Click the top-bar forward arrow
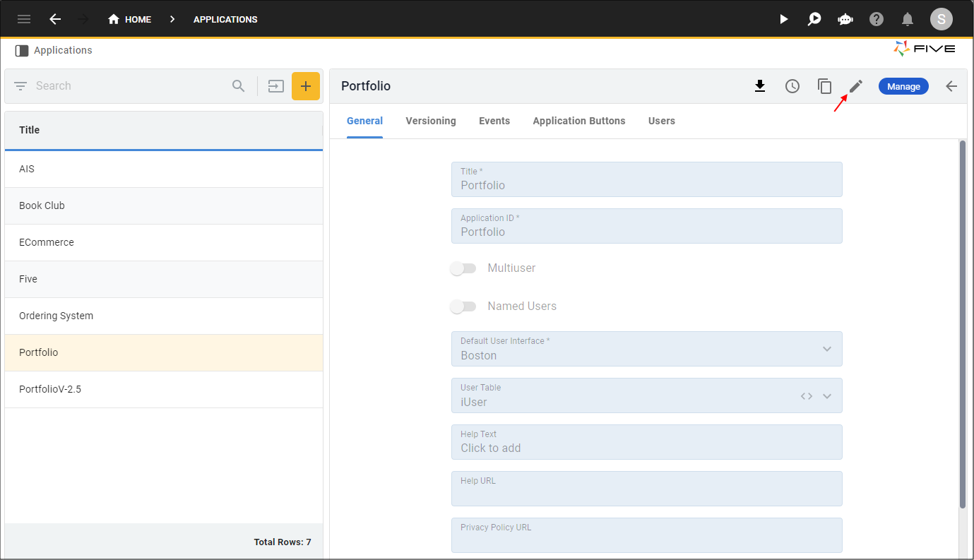 [x=83, y=19]
